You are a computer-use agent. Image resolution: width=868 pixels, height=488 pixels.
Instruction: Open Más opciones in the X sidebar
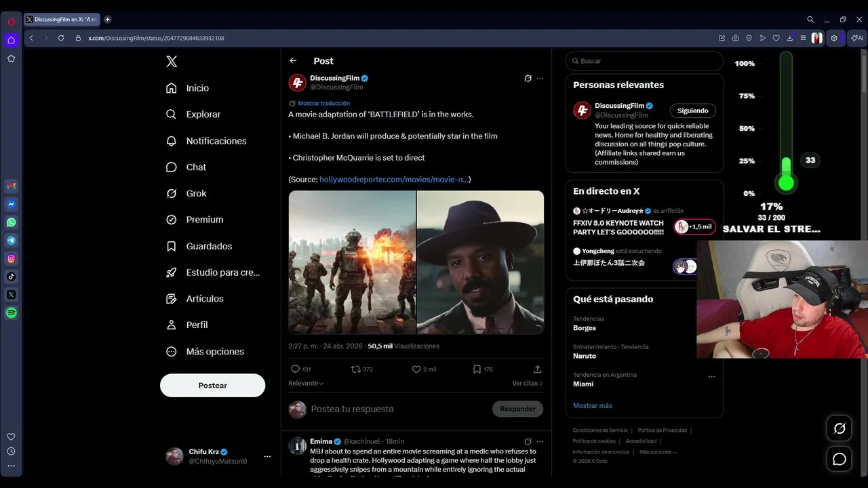pyautogui.click(x=205, y=352)
